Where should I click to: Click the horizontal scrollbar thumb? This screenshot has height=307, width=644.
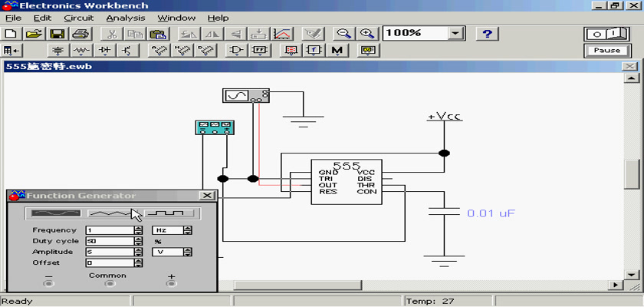coord(297,285)
